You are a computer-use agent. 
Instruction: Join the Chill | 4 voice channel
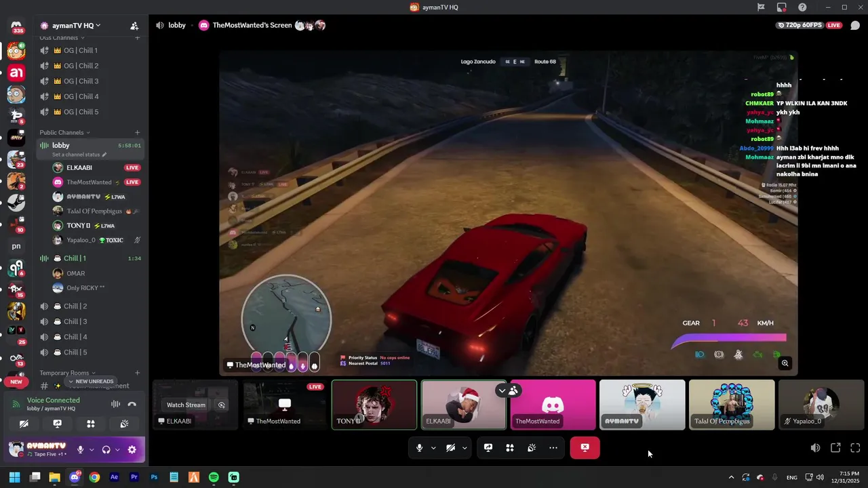pos(90,337)
